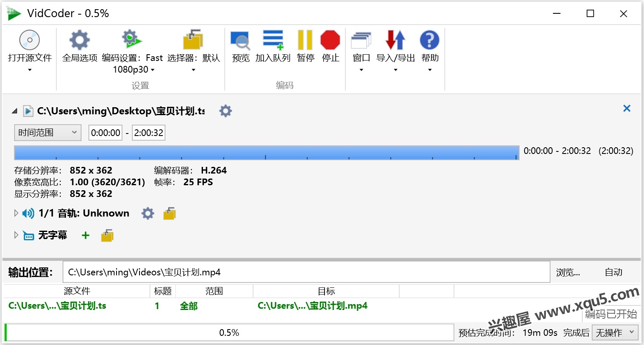Pause the encoding job
The image size is (644, 345).
coord(305,40)
